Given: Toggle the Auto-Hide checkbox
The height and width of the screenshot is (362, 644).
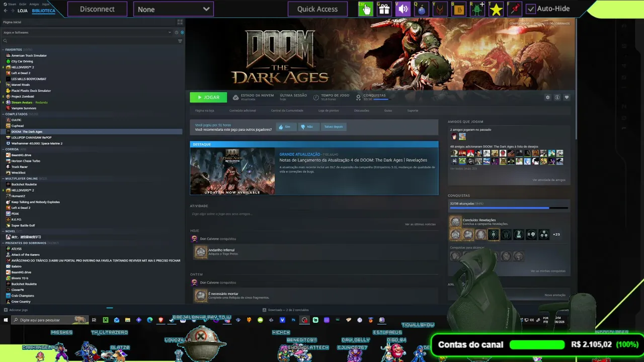Looking at the screenshot, I should [x=531, y=9].
